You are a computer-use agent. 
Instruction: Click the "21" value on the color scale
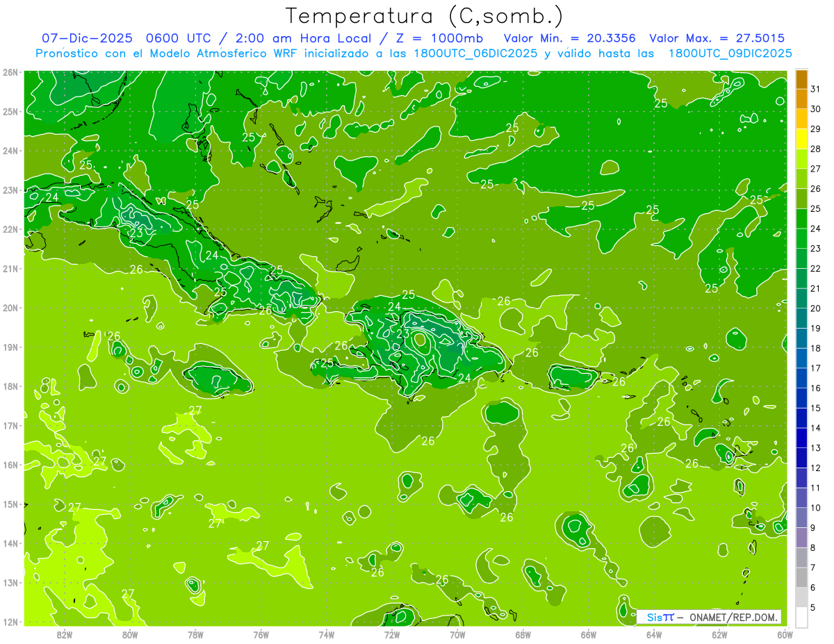tap(815, 288)
